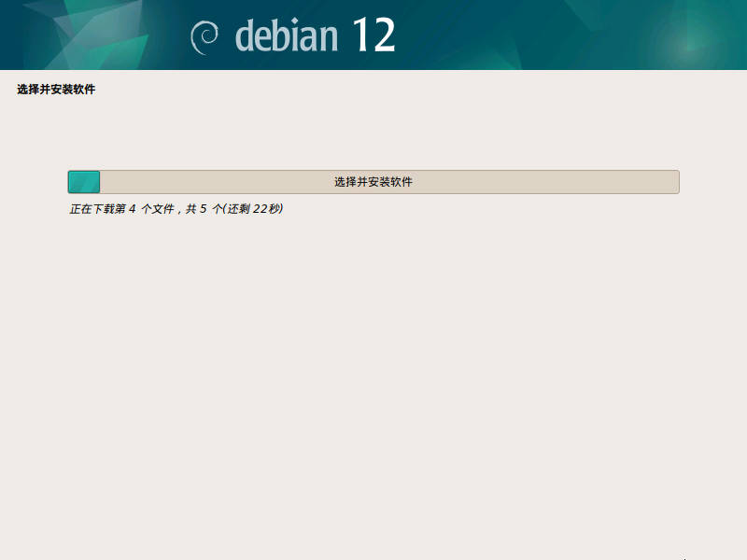Click the debian 12 banner title
Viewport: 747px width, 560px height.
pos(315,35)
